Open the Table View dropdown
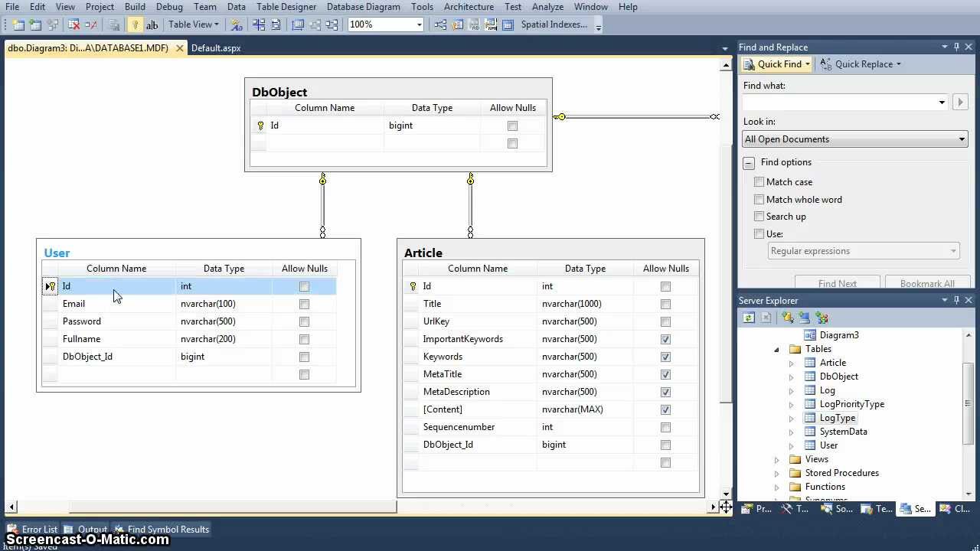The image size is (980, 551). tap(193, 24)
